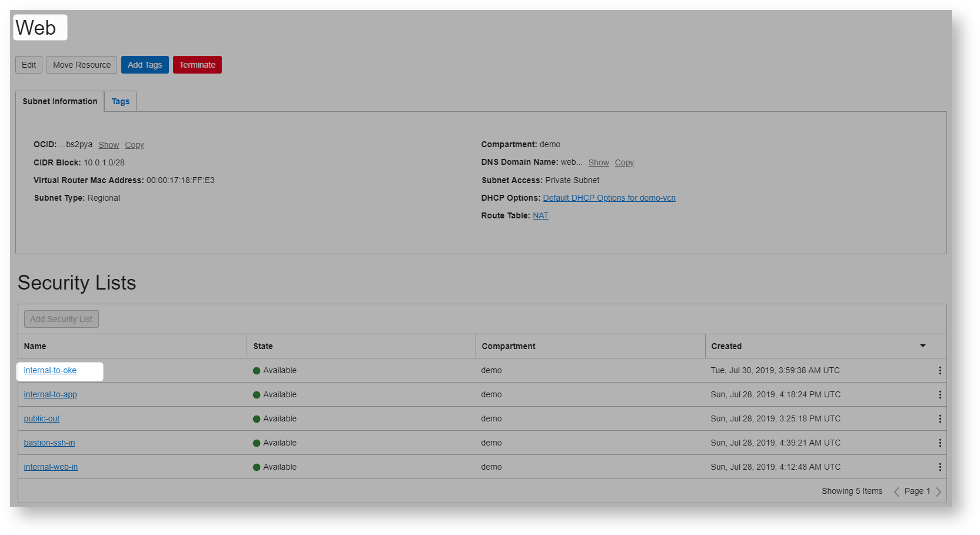Click the Web page title

click(36, 28)
